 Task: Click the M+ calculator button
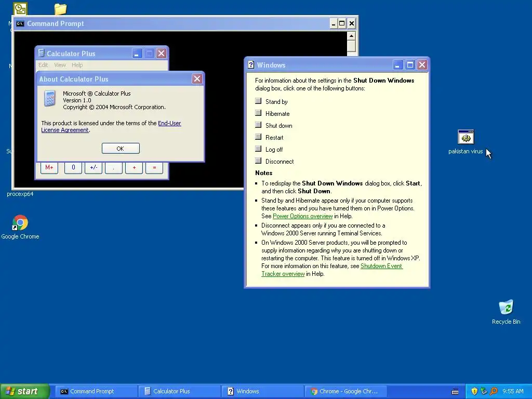click(49, 168)
